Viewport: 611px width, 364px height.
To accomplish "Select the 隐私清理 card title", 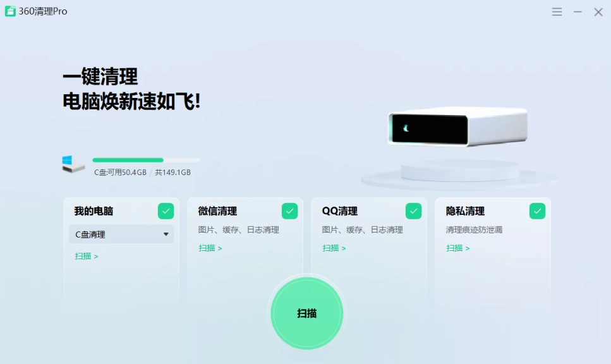I will (x=465, y=211).
